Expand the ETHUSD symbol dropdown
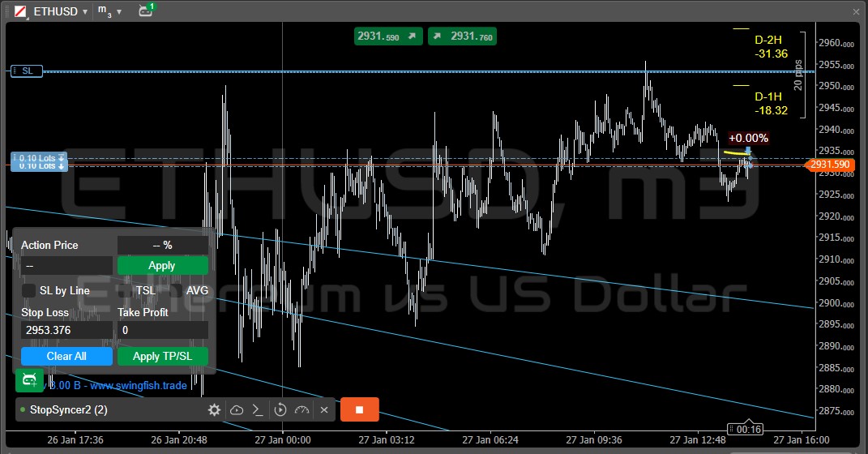Viewport: 868px width, 454px height. click(x=84, y=12)
